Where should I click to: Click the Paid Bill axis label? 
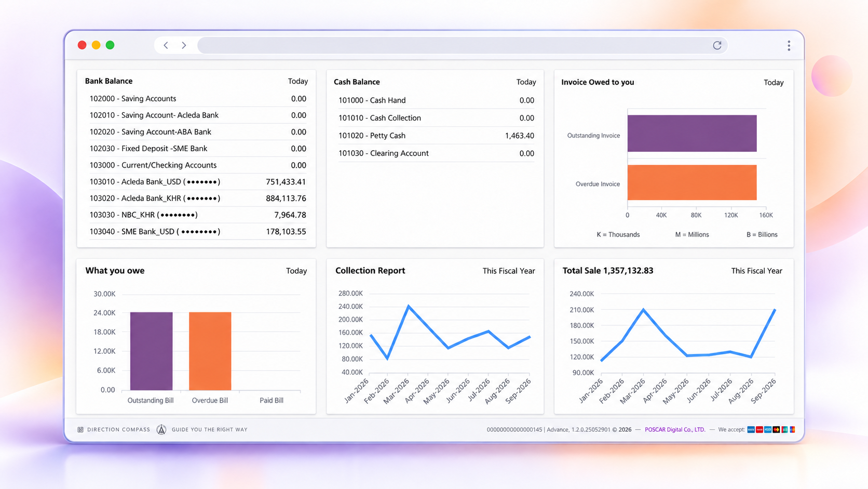click(x=272, y=401)
